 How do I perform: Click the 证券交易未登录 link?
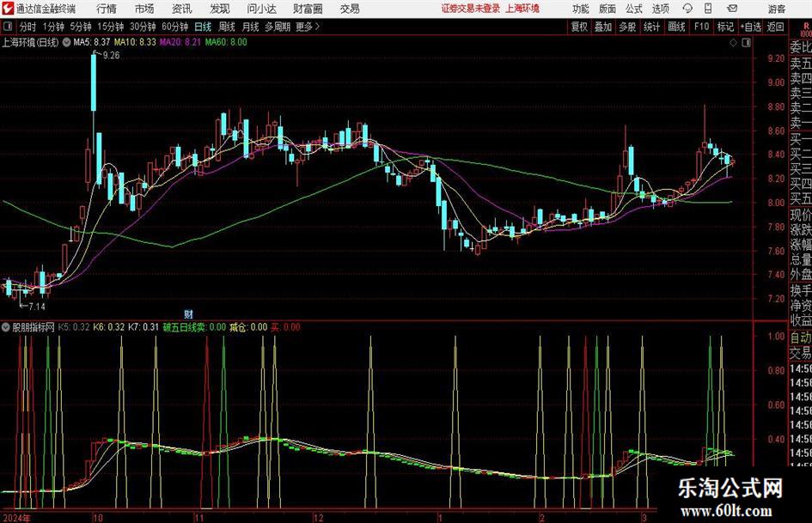[471, 9]
